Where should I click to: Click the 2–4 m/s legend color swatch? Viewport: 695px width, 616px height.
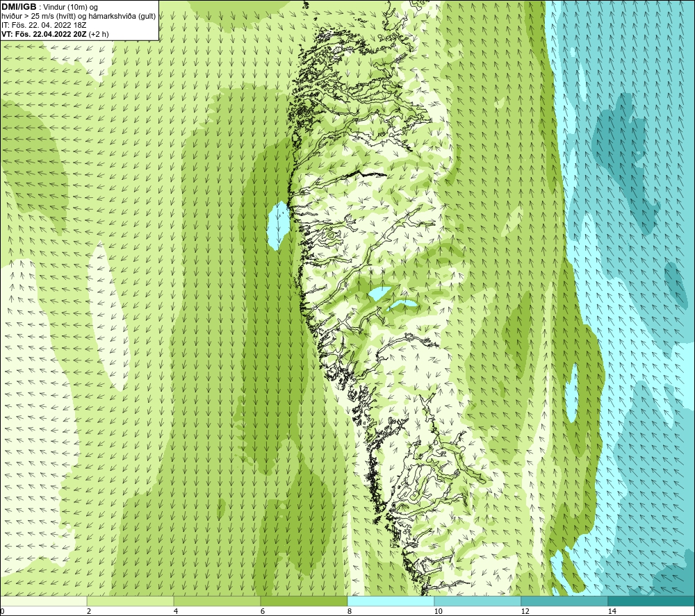(x=131, y=601)
